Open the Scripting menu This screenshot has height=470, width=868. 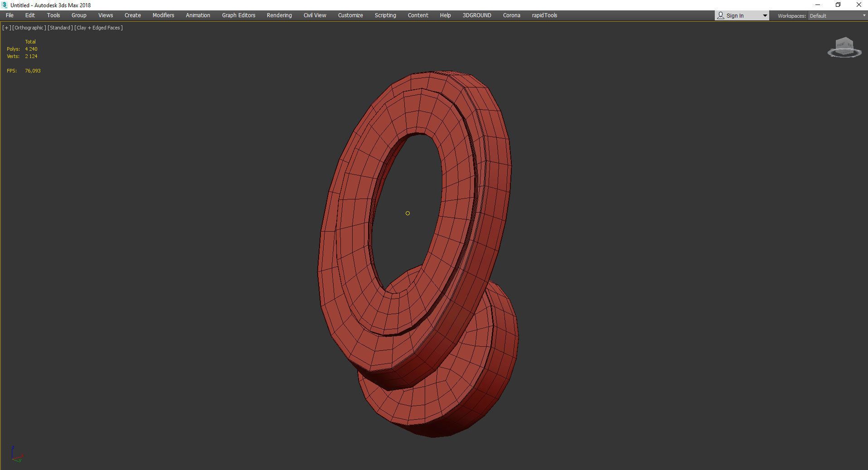pyautogui.click(x=385, y=15)
